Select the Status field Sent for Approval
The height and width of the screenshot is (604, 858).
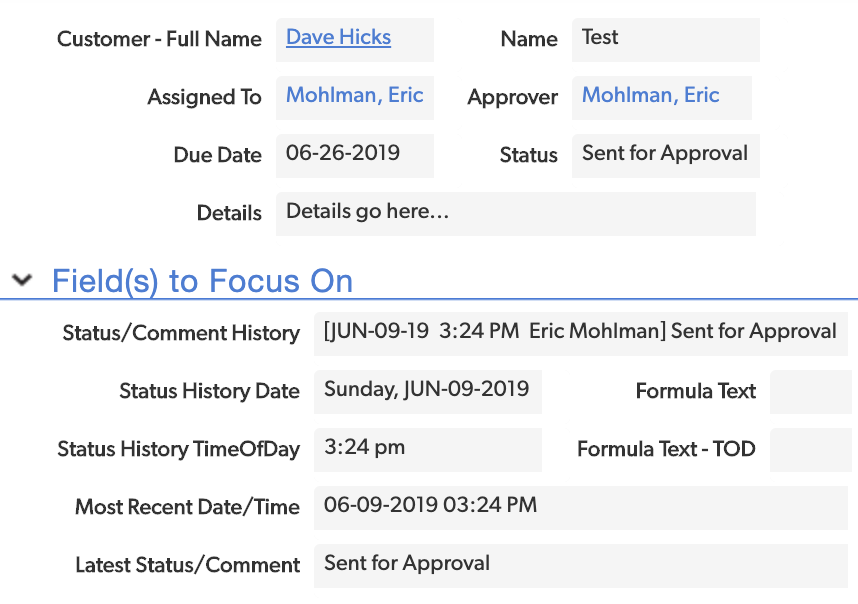pyautogui.click(x=665, y=156)
